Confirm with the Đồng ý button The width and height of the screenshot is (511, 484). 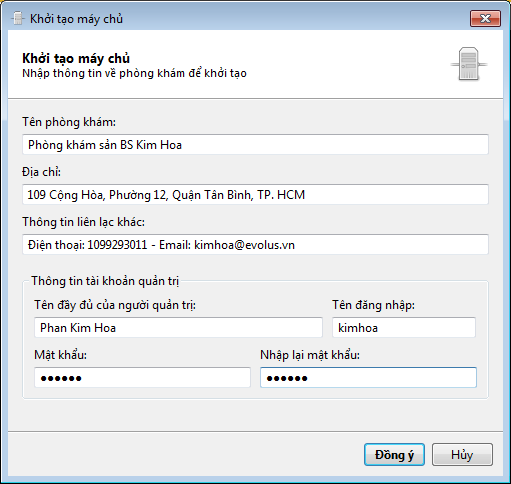click(394, 455)
